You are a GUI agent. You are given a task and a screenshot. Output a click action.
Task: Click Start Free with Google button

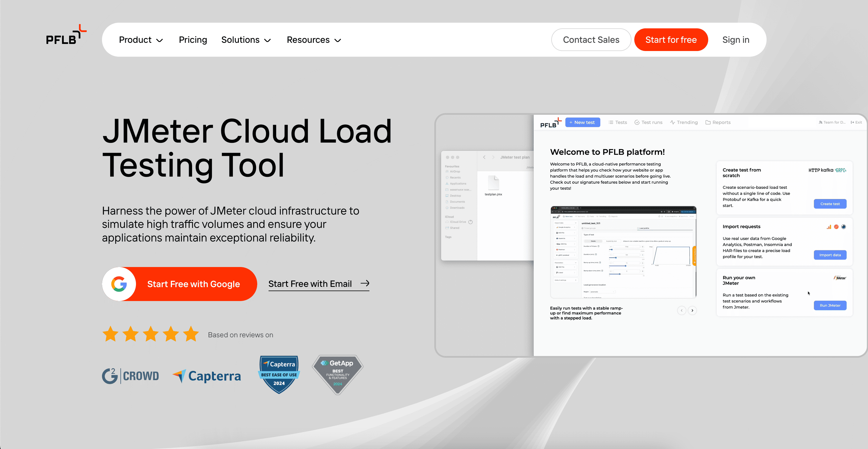tap(180, 284)
